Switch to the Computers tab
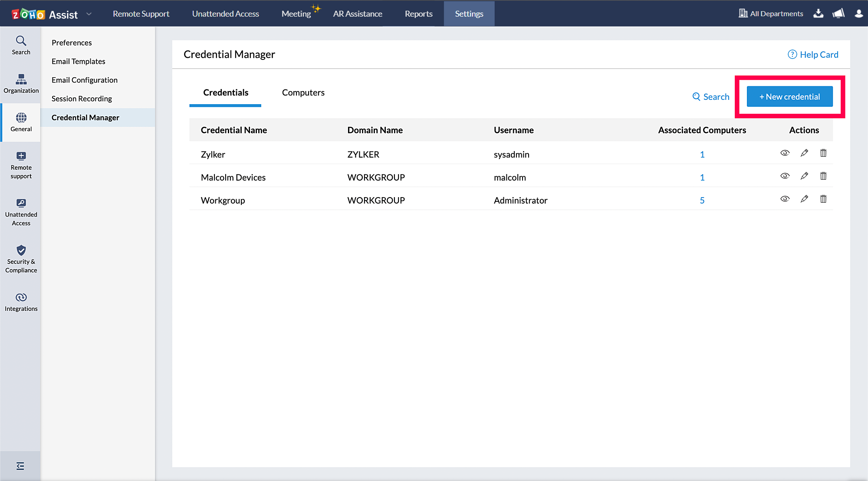 (x=303, y=92)
